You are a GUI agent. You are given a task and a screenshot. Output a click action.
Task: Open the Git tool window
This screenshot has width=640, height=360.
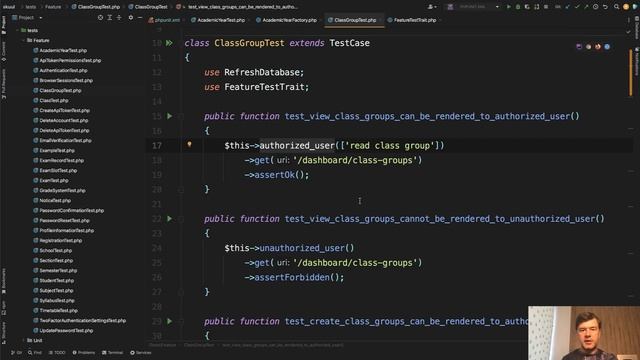click(x=17, y=353)
